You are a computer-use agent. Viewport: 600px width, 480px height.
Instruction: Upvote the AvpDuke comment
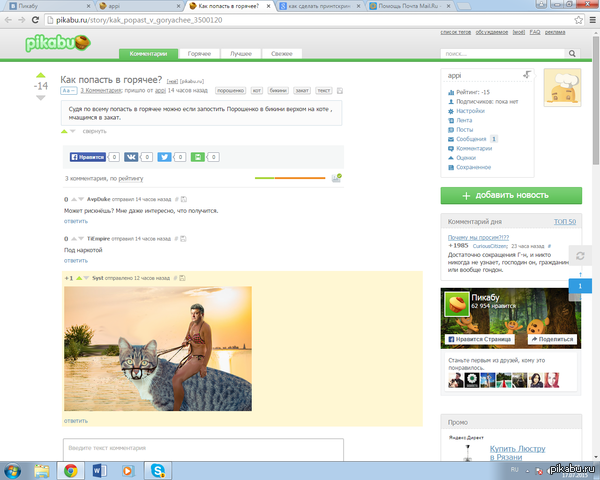(72, 200)
